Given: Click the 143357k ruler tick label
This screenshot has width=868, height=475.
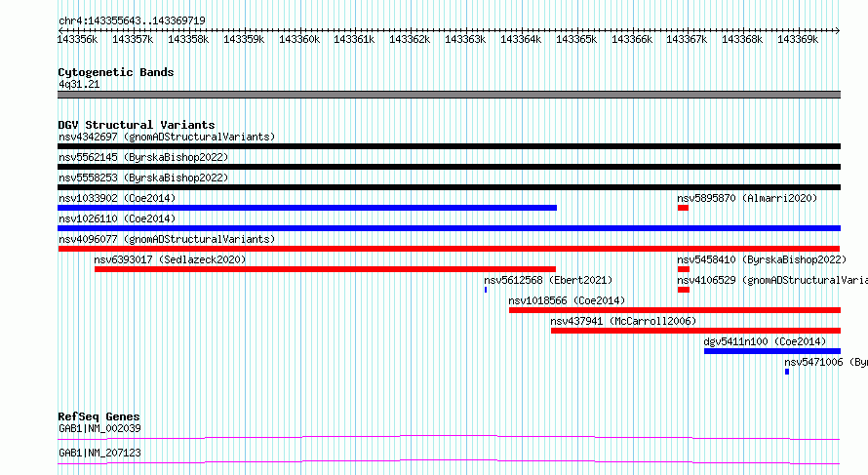Looking at the screenshot, I should tap(133, 39).
